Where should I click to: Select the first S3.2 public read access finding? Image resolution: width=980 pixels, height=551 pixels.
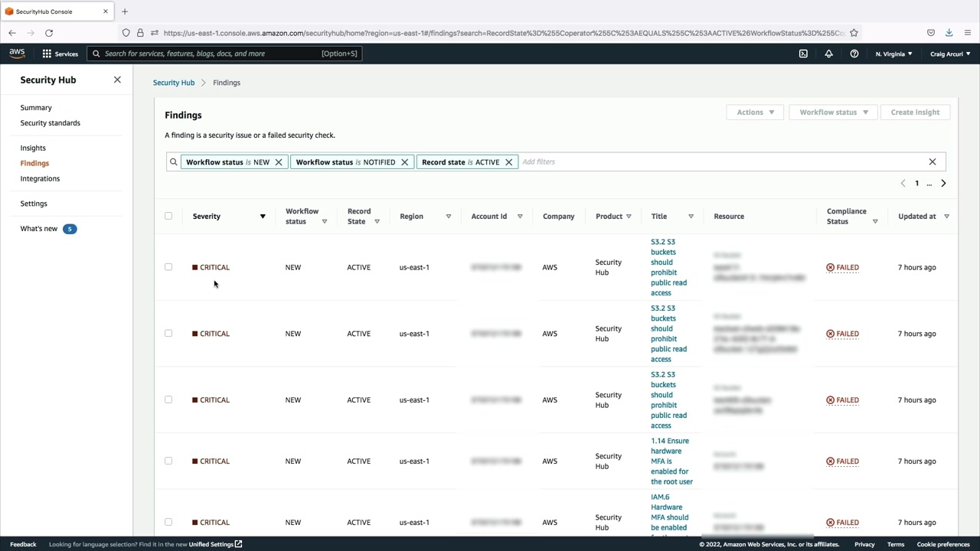click(168, 267)
